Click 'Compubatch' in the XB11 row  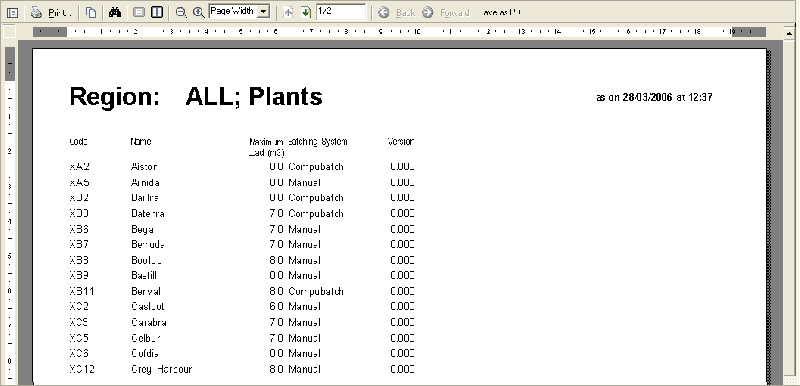pyautogui.click(x=316, y=292)
